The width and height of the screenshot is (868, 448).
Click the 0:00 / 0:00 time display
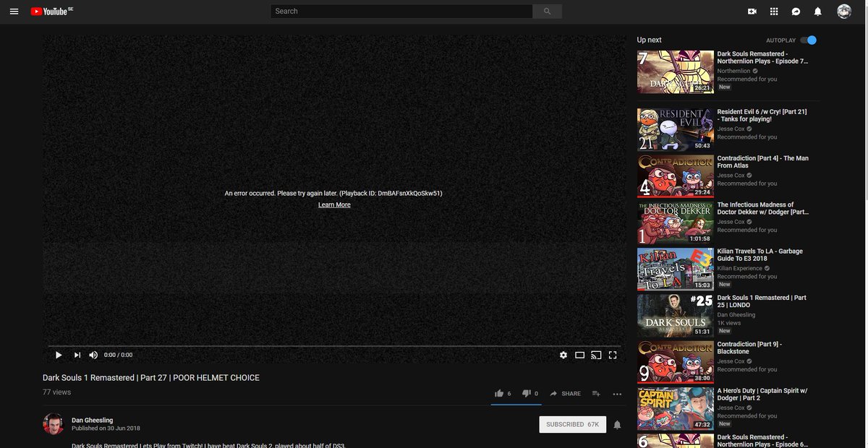pyautogui.click(x=119, y=356)
